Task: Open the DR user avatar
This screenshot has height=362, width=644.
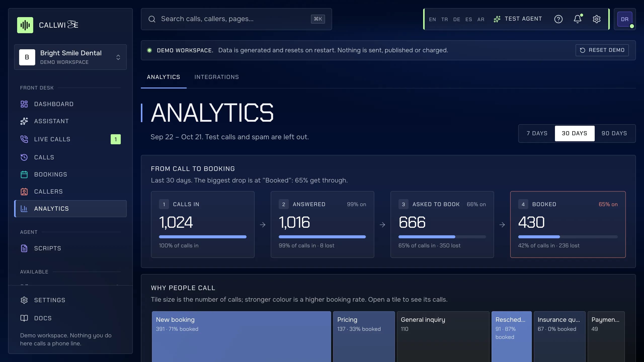Action: point(625,19)
